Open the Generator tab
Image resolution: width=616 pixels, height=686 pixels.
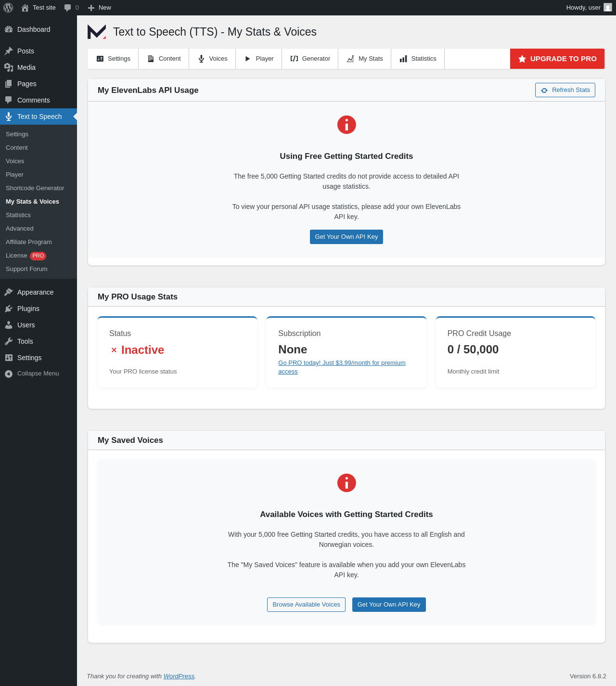[310, 59]
